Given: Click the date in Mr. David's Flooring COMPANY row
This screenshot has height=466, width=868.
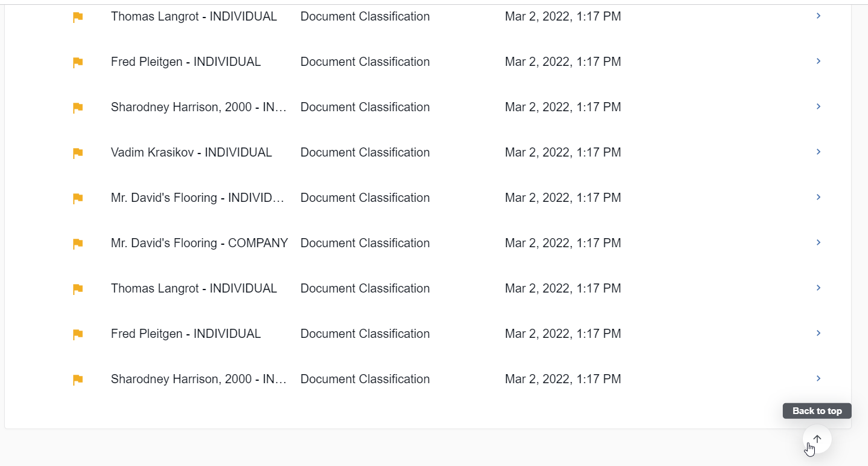Looking at the screenshot, I should (x=563, y=243).
